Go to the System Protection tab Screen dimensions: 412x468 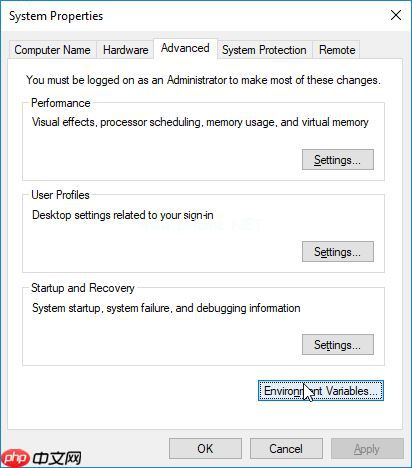[264, 50]
